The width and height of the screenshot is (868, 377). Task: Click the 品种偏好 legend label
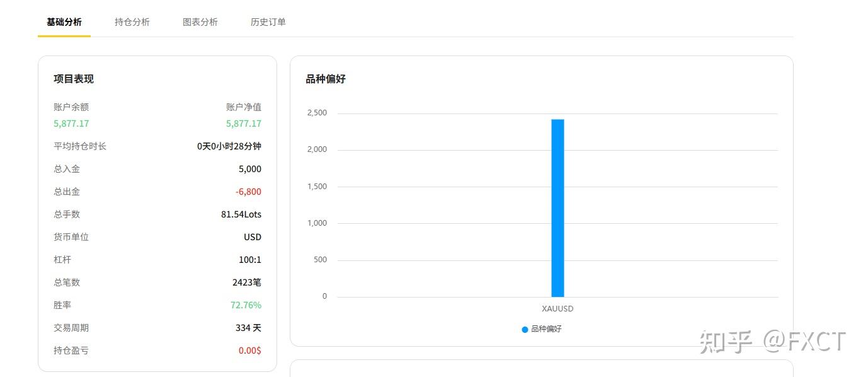(x=546, y=329)
